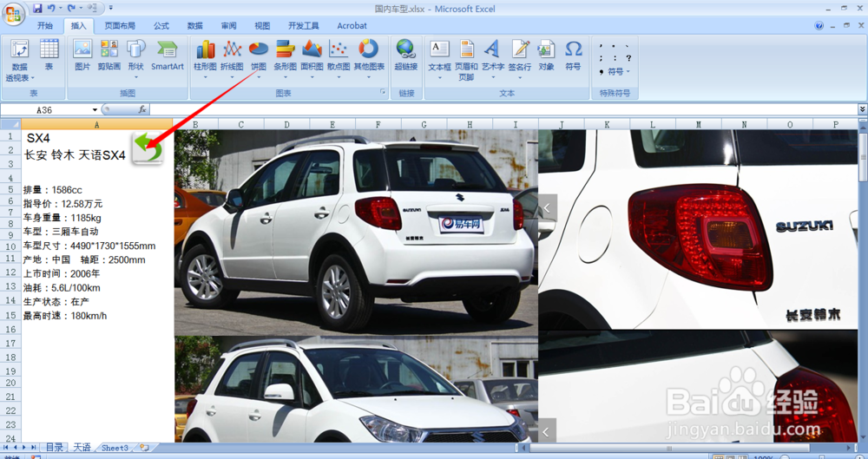Viewport: 868px width, 459px height.
Task: Open Excel Help question mark icon
Action: pyautogui.click(x=819, y=25)
